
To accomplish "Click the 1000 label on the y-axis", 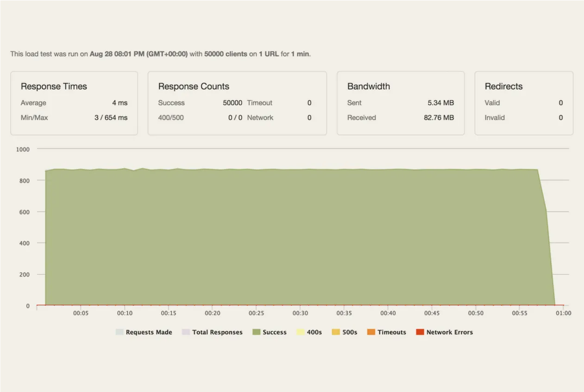I will click(23, 149).
